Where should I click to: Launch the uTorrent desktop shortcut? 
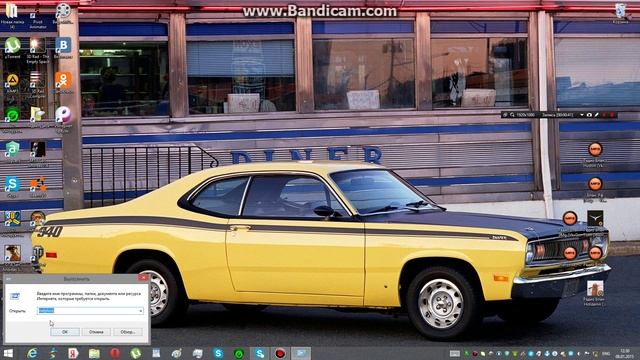pyautogui.click(x=12, y=45)
